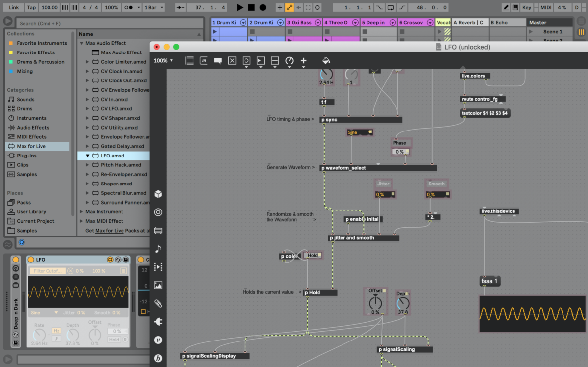Open BEAP modules in Max's left sidebar
The height and width of the screenshot is (367, 588).
(158, 358)
